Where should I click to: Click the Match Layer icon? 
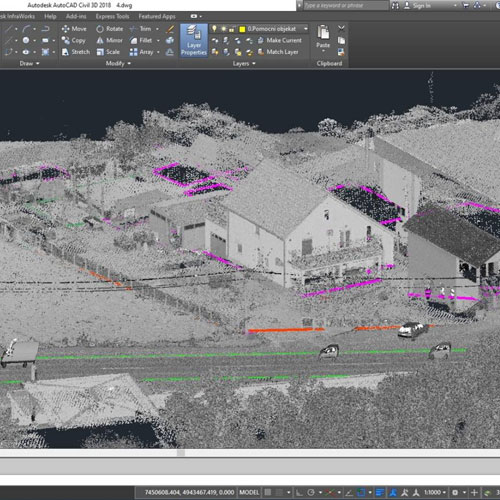pyautogui.click(x=261, y=52)
